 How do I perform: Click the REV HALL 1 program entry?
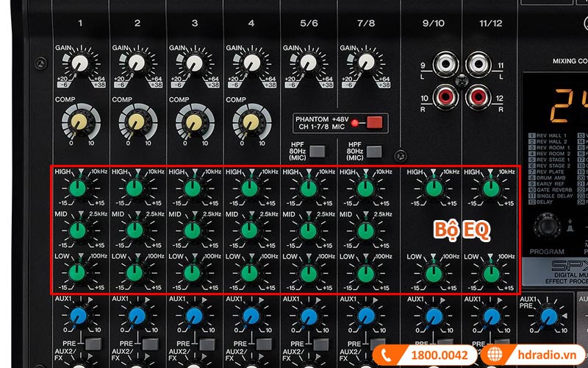click(x=548, y=135)
